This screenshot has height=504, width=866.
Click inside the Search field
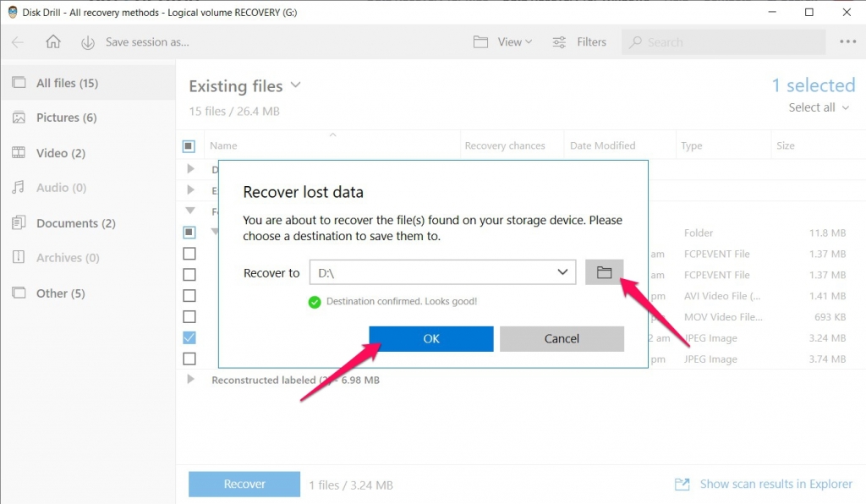point(723,41)
